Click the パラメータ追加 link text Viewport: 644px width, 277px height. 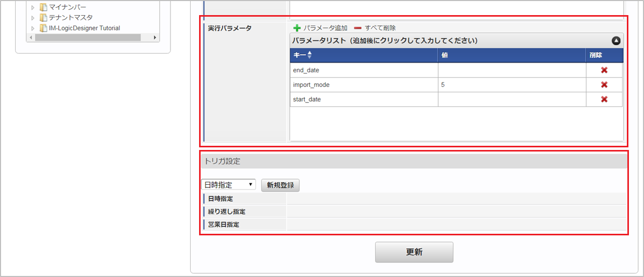(x=325, y=28)
